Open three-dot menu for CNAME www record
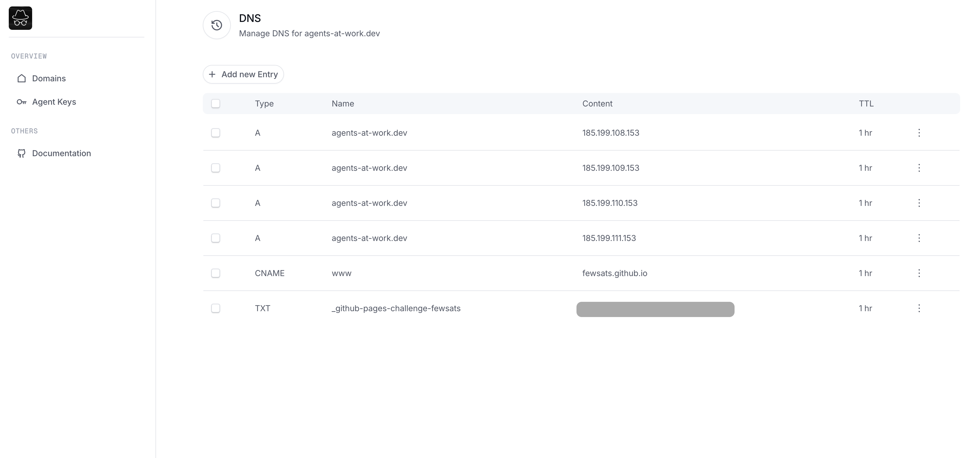The height and width of the screenshot is (458, 980). pyautogui.click(x=919, y=273)
